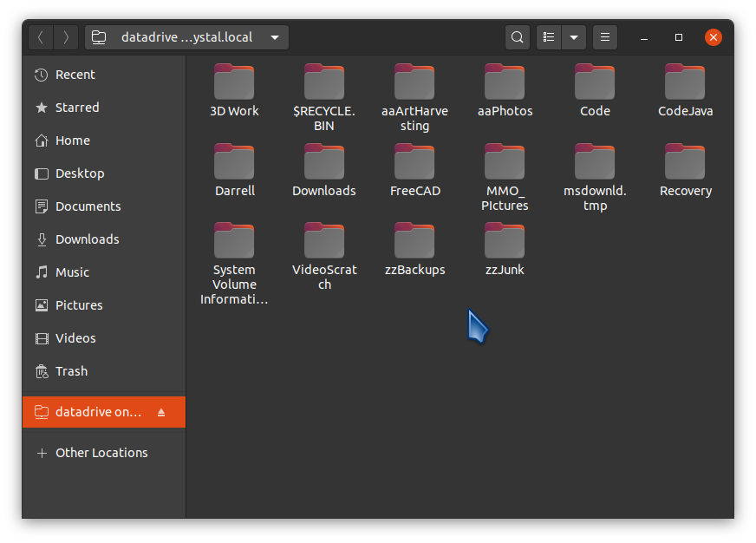The height and width of the screenshot is (543, 756).
Task: Open the hamburger main menu
Action: pos(605,37)
